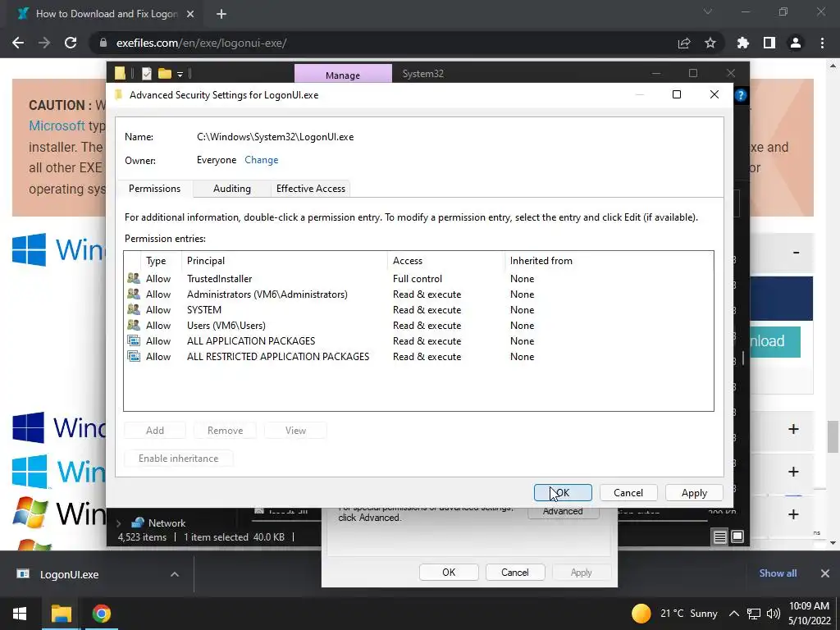Screen dimensions: 840x630
Task: Click Chrome's forward navigation arrow
Action: [44, 43]
